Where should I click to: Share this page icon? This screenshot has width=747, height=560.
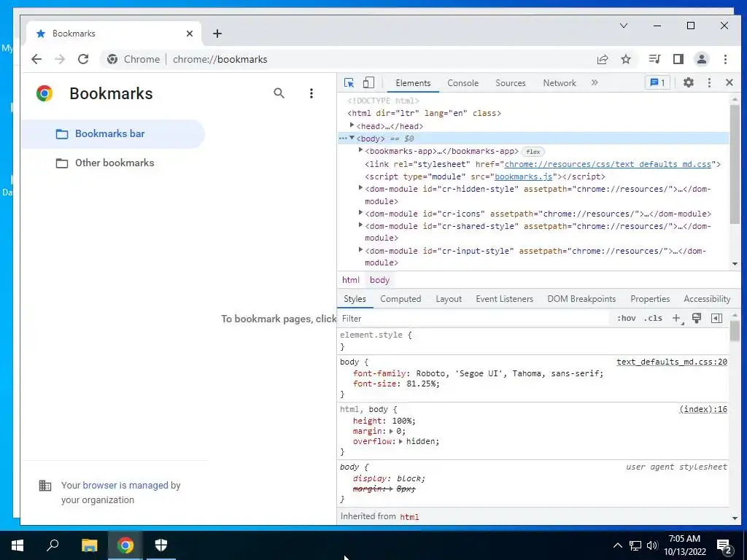(x=603, y=59)
